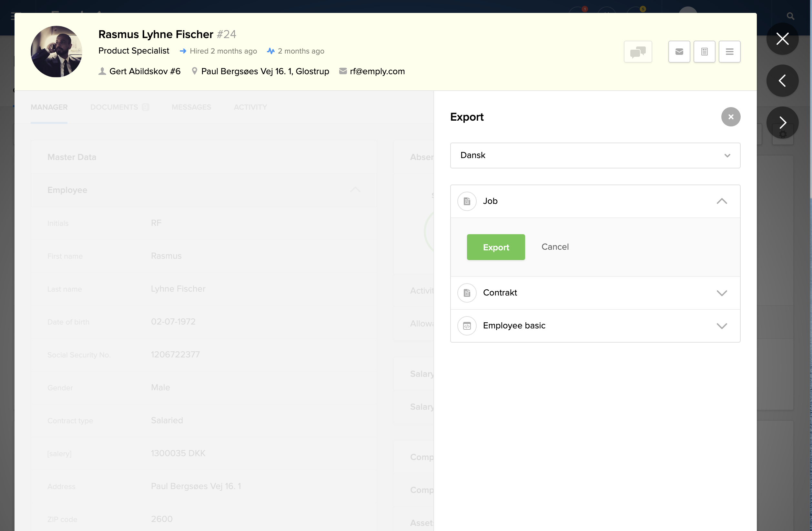The width and height of the screenshot is (812, 531).
Task: Open the Activity tab
Action: [x=250, y=107]
